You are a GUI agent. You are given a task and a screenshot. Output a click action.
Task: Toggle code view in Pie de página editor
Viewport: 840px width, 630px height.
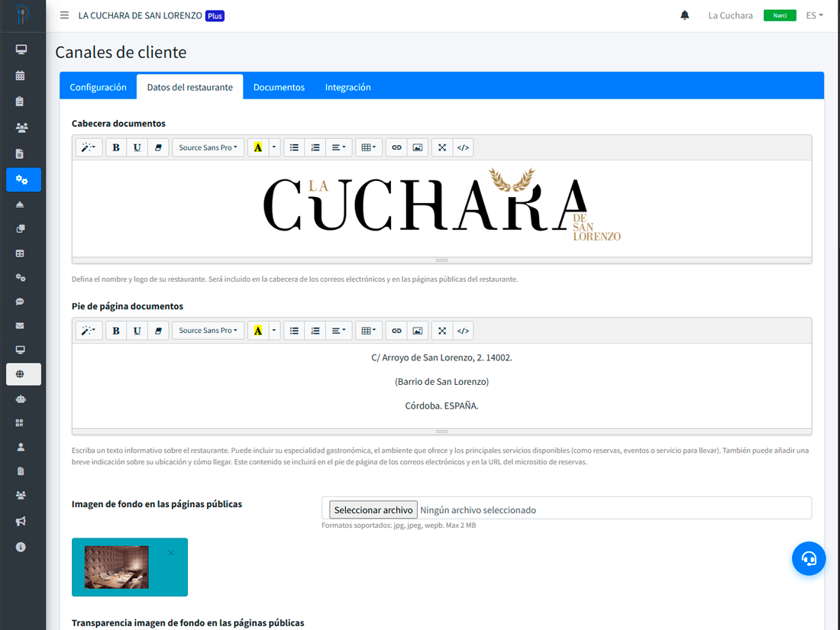(x=463, y=331)
